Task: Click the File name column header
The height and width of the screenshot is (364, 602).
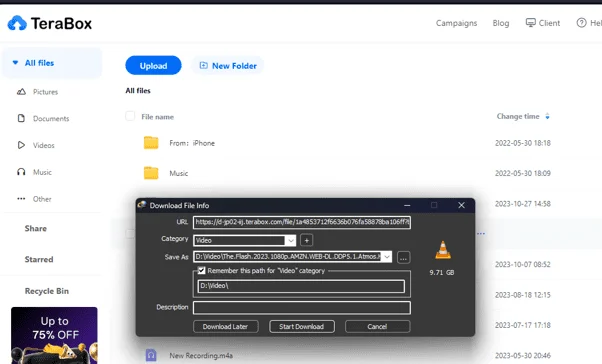Action: click(x=157, y=117)
